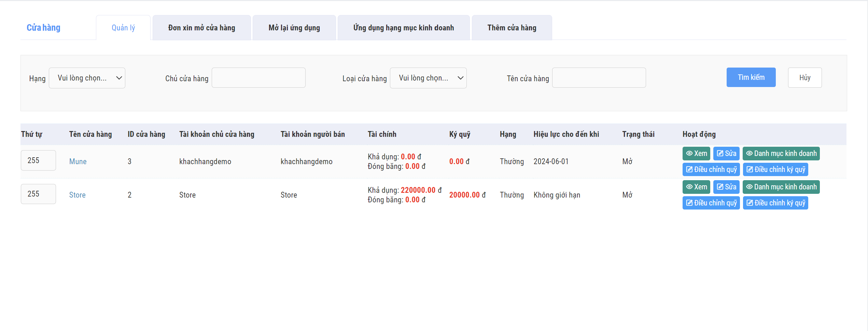Click Điều chỉnh quỹ for Store row
The image size is (868, 331).
pyautogui.click(x=711, y=203)
